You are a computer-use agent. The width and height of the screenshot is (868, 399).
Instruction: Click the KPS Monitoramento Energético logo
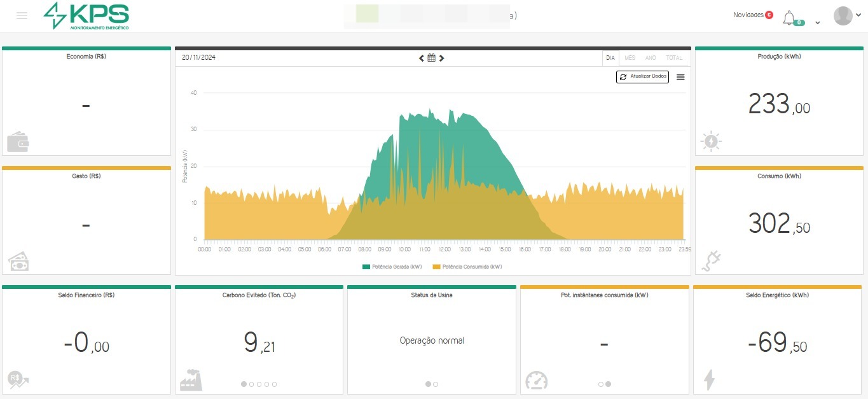click(86, 16)
